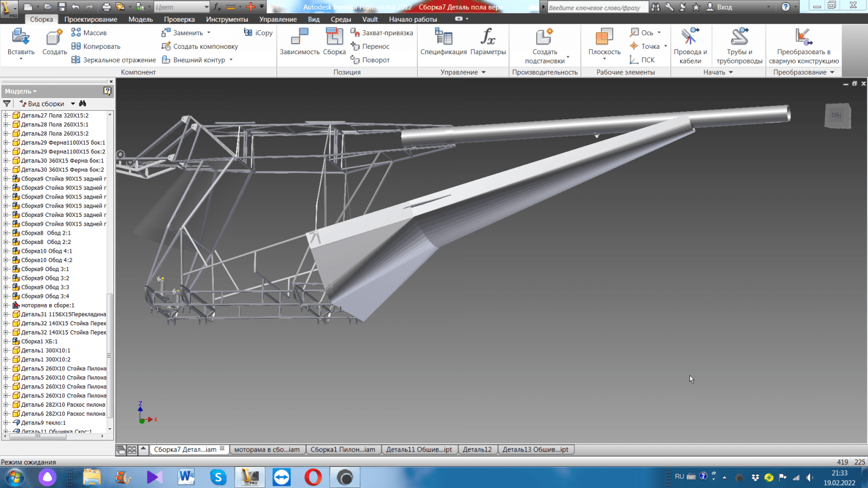Open the Skype icon in taskbar
The image size is (868, 488).
point(218,477)
